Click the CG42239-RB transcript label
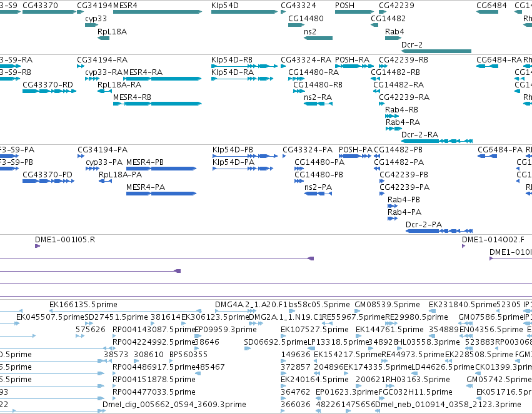 pos(403,60)
